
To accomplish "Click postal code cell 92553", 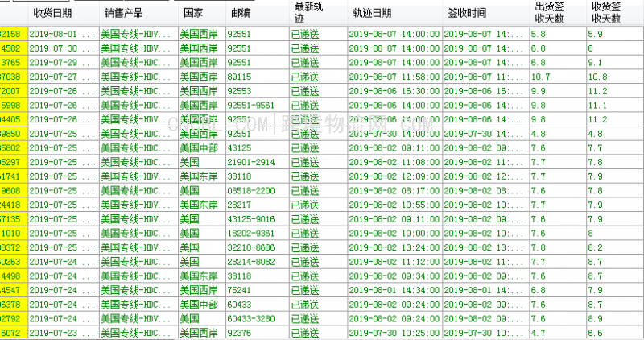I will [x=257, y=91].
